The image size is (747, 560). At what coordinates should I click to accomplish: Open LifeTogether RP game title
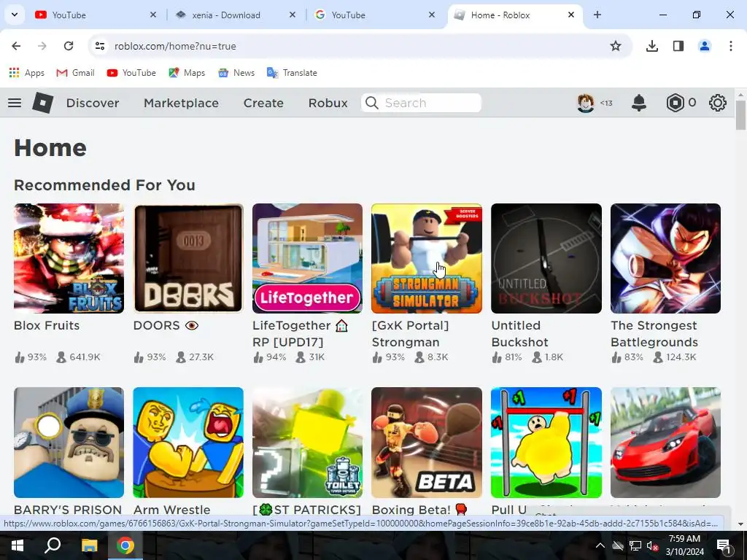300,333
